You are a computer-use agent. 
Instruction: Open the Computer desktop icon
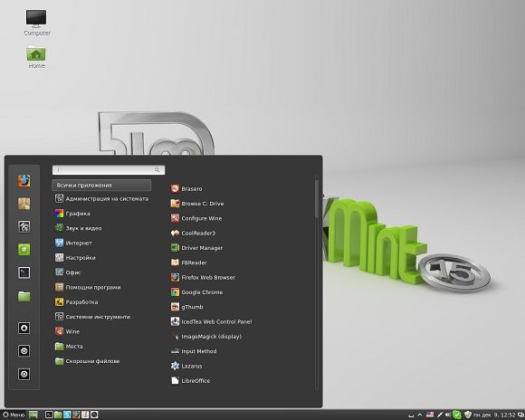coord(36,23)
